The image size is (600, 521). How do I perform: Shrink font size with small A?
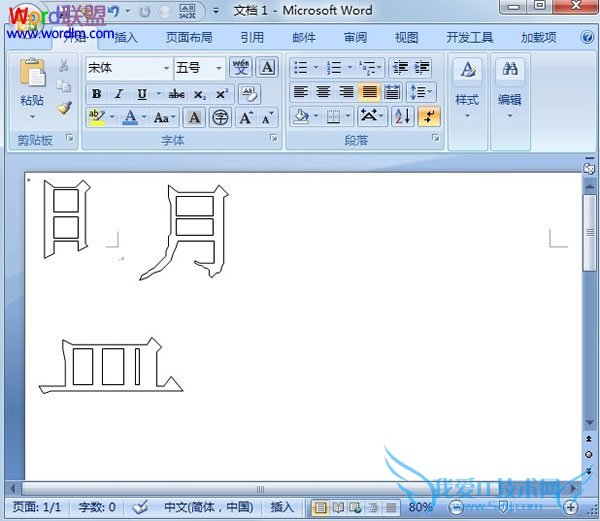(267, 118)
